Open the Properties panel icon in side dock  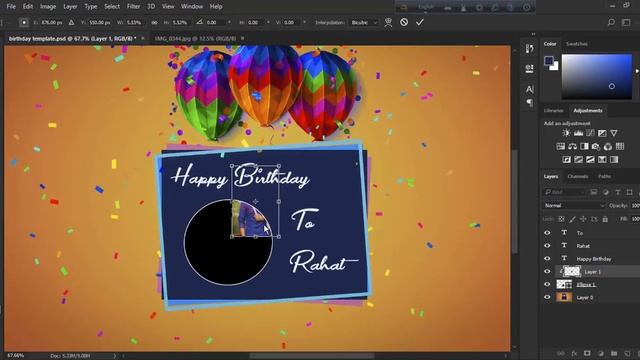point(529,68)
